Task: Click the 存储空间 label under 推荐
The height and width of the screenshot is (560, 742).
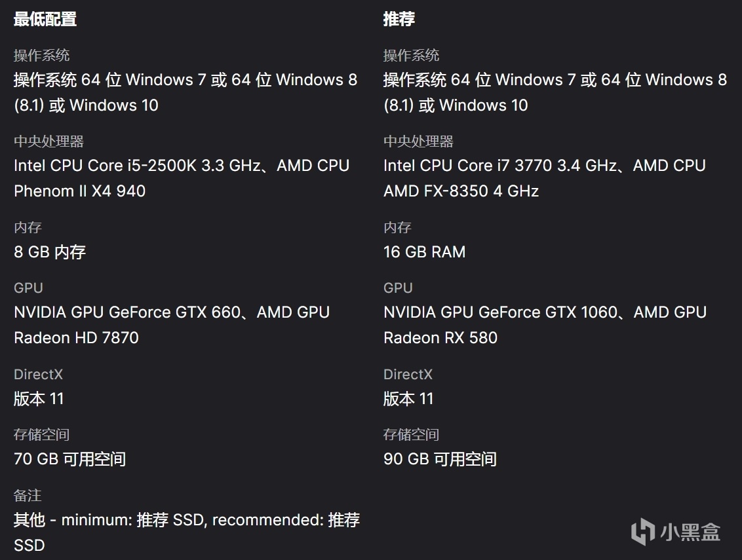Action: 411,435
